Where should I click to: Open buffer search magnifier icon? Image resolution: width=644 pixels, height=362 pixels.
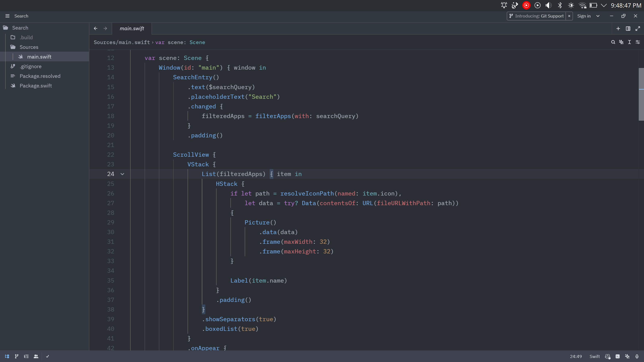613,42
